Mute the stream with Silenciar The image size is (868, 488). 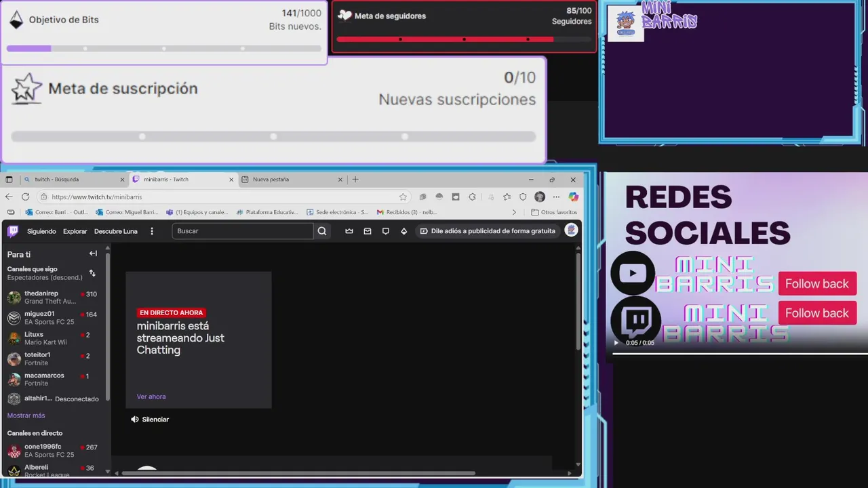150,420
